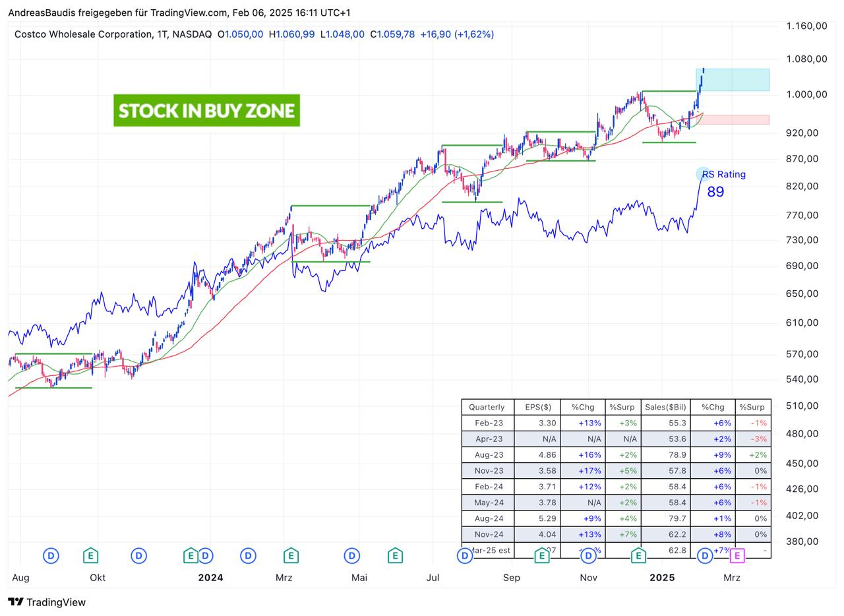Screen dimensions: 844x616
Task: Click the earnings E marker above Mrz 2024
Action: coord(290,556)
